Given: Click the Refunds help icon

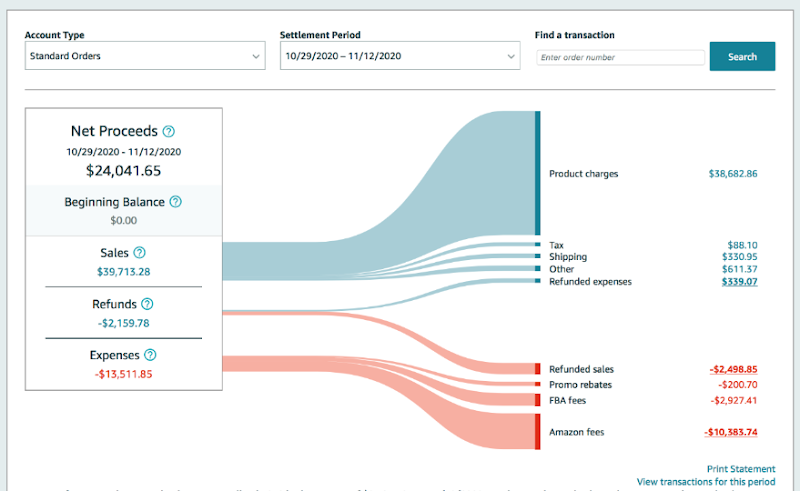Looking at the screenshot, I should (x=147, y=304).
